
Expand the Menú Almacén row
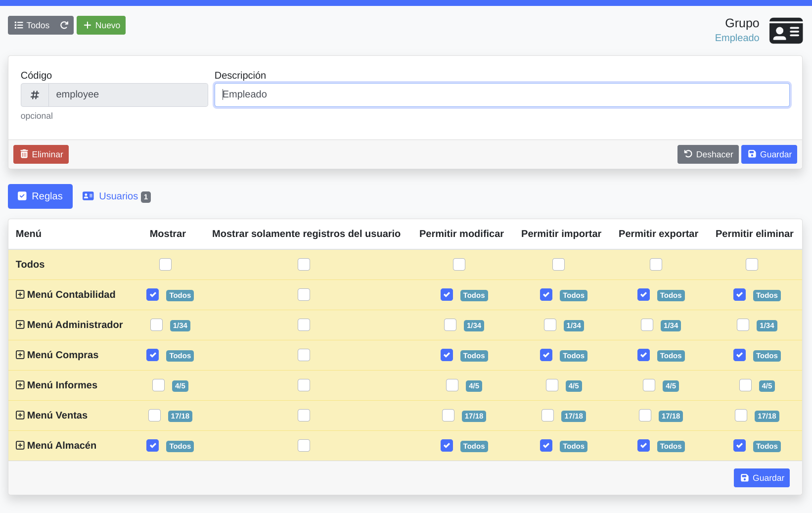20,446
